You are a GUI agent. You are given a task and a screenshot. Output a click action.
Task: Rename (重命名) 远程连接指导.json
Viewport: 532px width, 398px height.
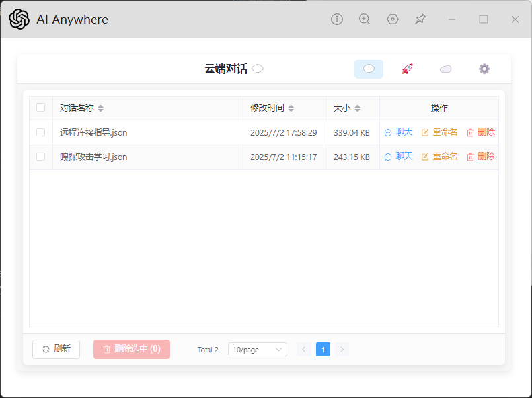point(439,132)
